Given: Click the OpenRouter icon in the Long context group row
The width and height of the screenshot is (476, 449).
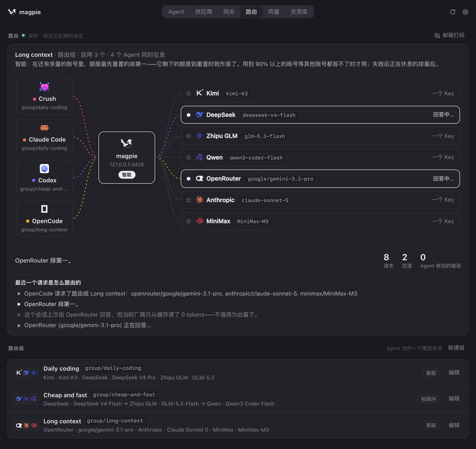Looking at the screenshot, I should (19, 425).
